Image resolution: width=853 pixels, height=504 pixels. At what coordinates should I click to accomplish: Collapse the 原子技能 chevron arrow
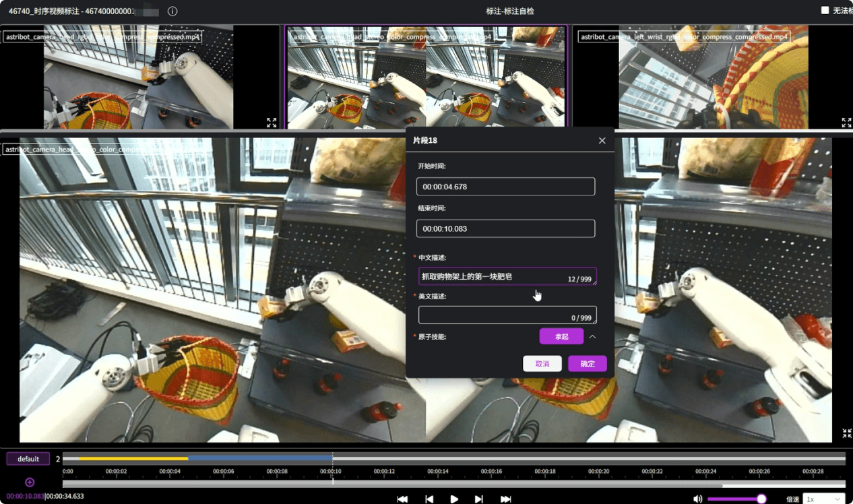pyautogui.click(x=593, y=336)
